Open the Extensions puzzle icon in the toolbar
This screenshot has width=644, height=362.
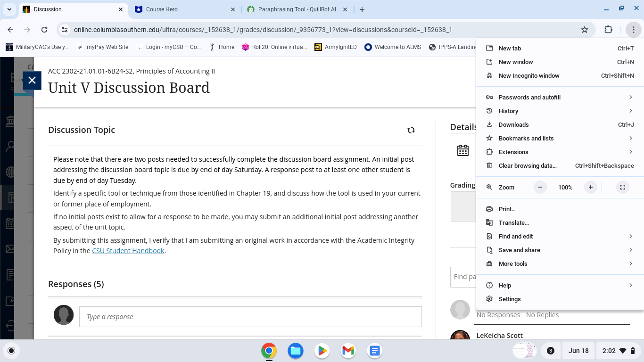click(608, 29)
